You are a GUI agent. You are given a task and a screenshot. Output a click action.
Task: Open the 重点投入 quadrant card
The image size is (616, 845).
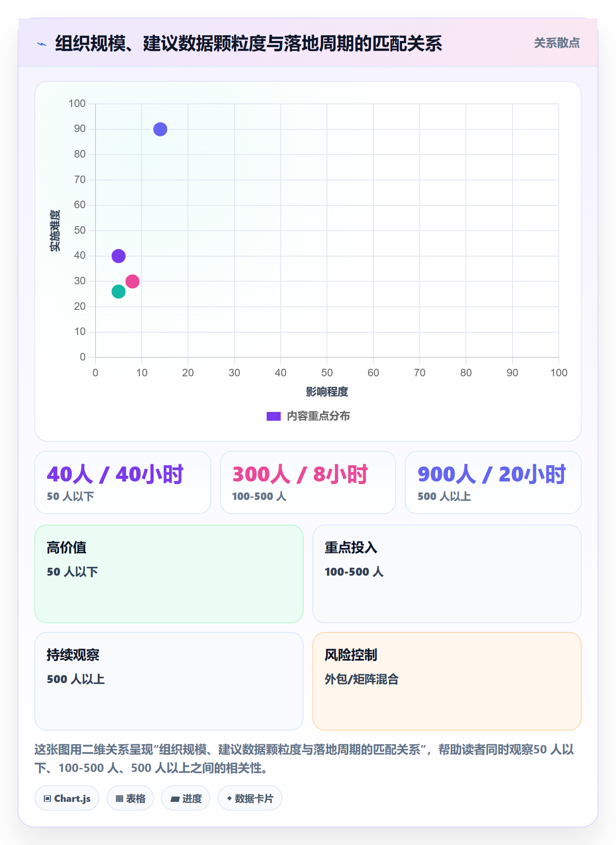tap(447, 574)
